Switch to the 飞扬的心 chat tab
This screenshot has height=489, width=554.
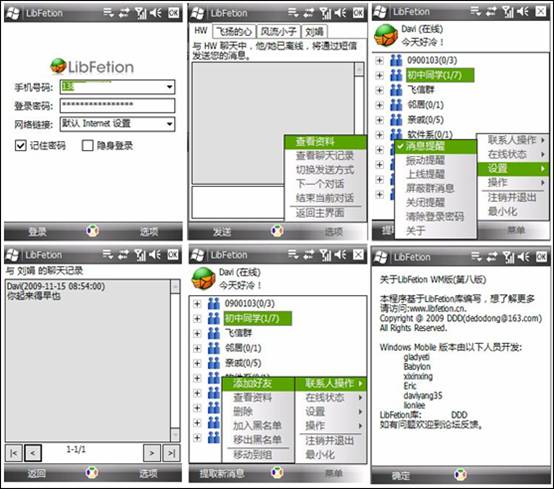point(234,32)
